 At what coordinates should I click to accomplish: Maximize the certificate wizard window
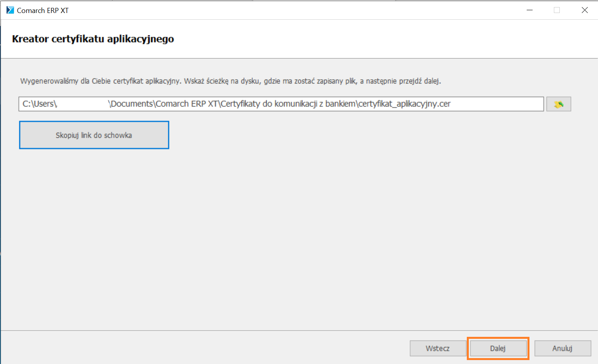pyautogui.click(x=557, y=10)
